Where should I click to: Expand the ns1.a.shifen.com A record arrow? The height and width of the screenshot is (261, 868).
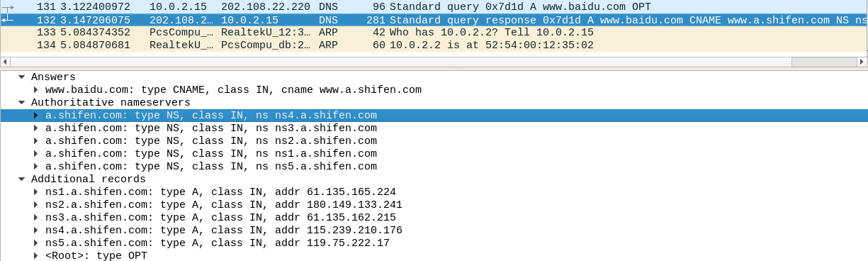point(36,191)
